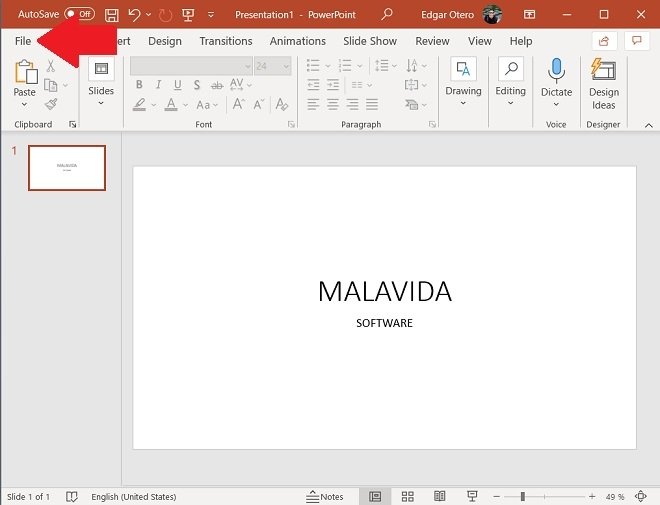This screenshot has width=660, height=505.
Task: Open Change Case Aa dropdown
Action: point(207,104)
